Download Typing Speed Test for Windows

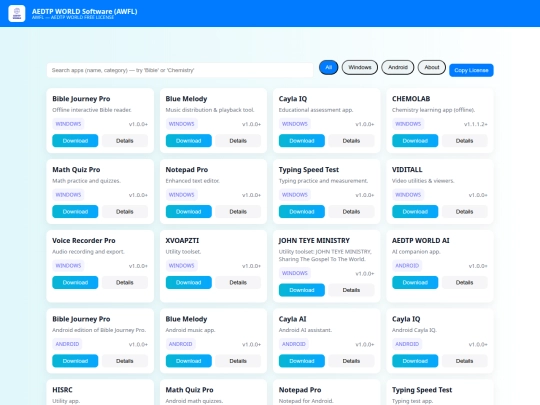click(302, 211)
